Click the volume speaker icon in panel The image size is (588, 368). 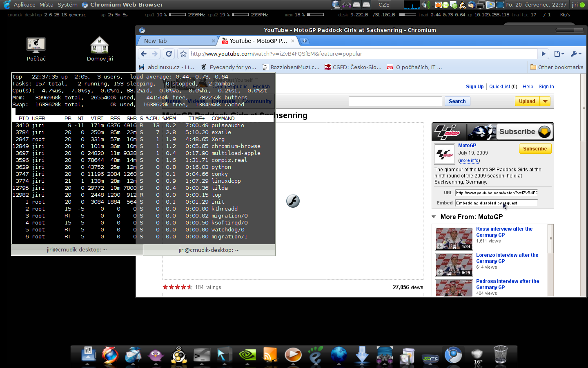point(425,5)
